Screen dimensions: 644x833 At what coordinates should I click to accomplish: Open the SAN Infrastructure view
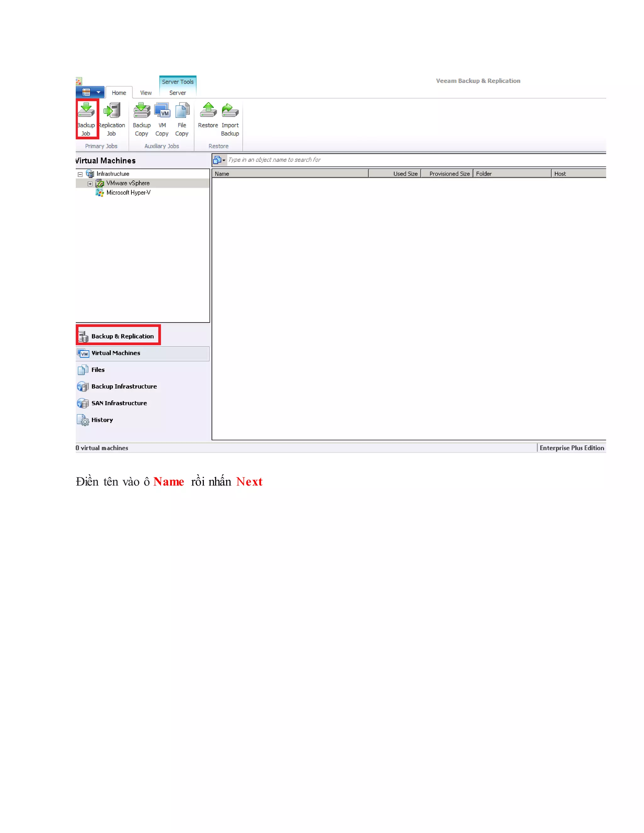[119, 403]
